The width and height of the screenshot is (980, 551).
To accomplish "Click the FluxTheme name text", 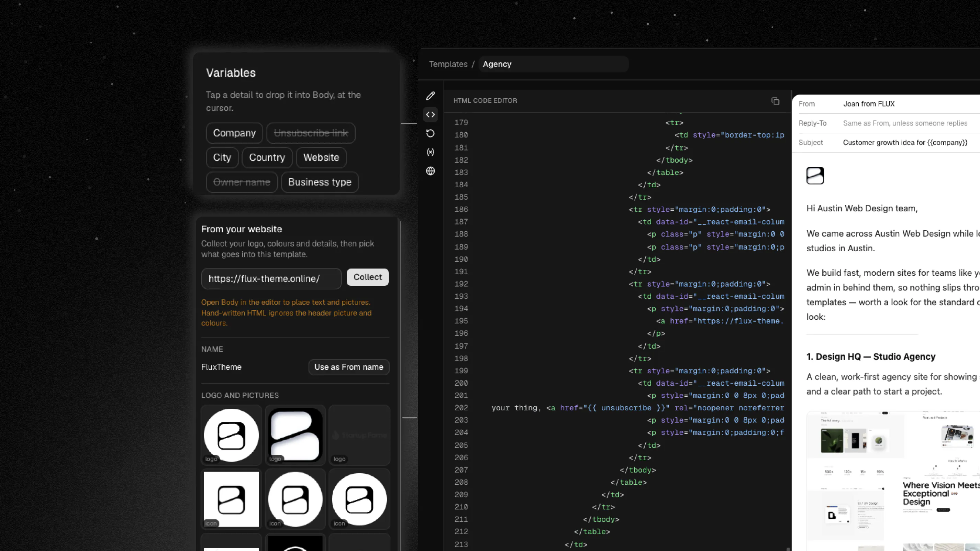I will (x=221, y=367).
